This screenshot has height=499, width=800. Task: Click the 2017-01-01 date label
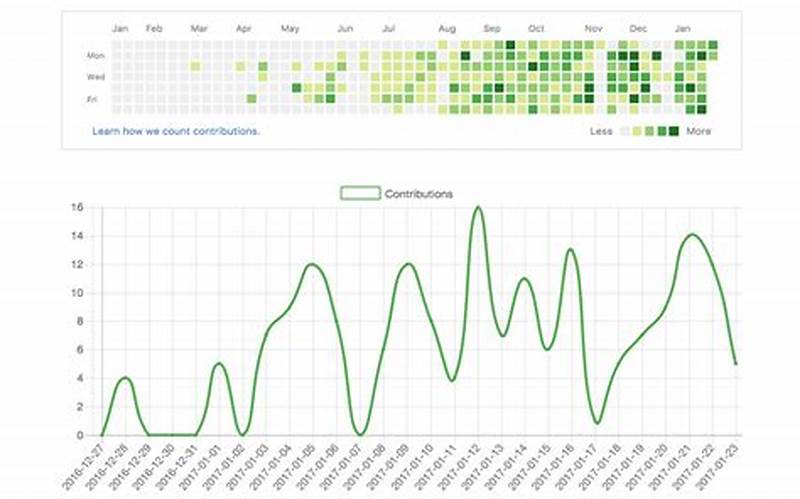(x=199, y=466)
